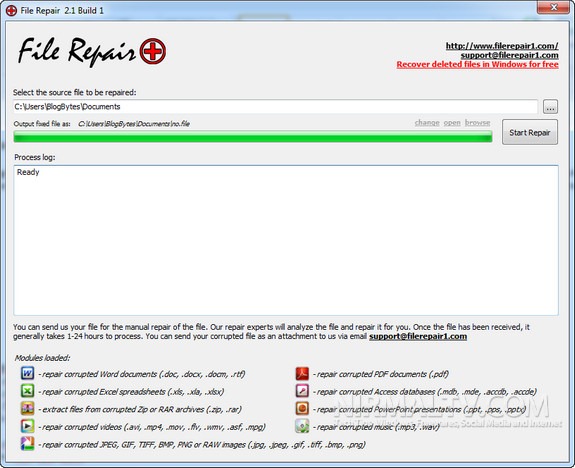Click the 'Output fixed file as:' label
This screenshot has height=468, width=575.
(42, 124)
